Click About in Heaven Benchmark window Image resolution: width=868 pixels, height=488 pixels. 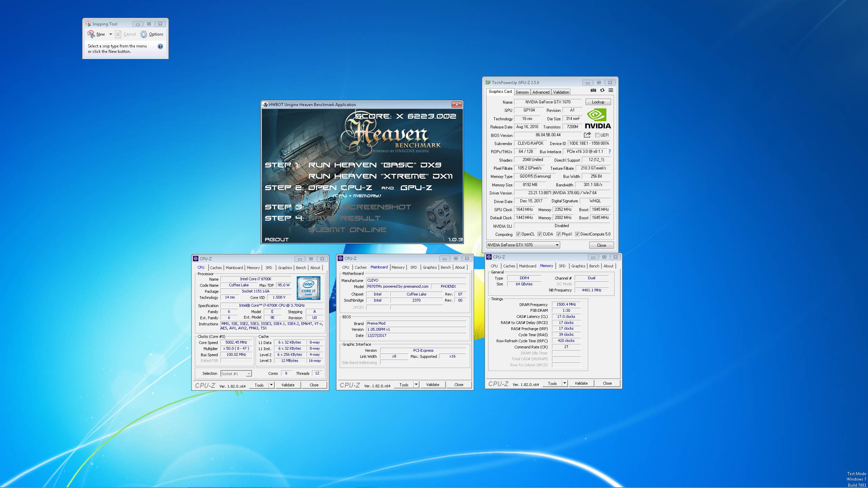[x=276, y=239]
